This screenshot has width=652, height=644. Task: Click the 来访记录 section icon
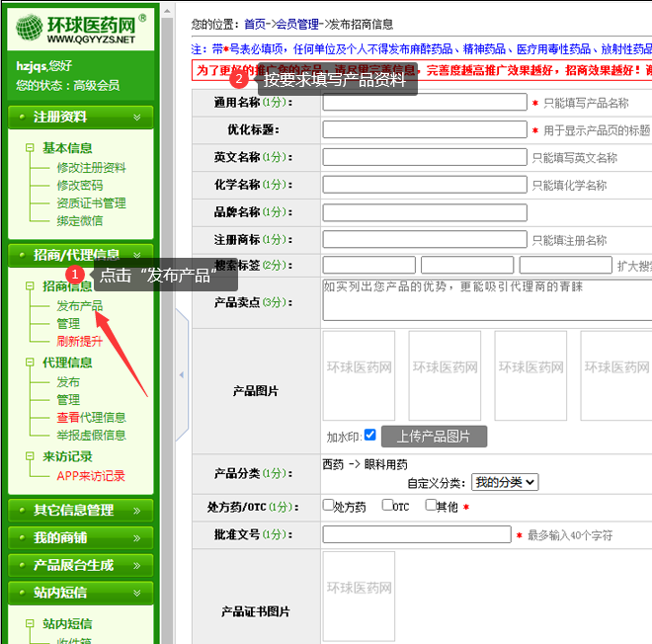[31, 456]
